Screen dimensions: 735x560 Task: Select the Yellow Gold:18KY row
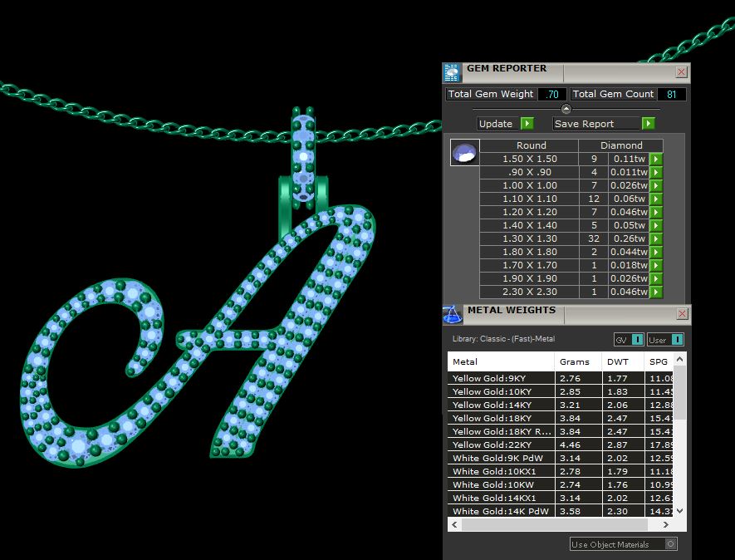coord(561,418)
